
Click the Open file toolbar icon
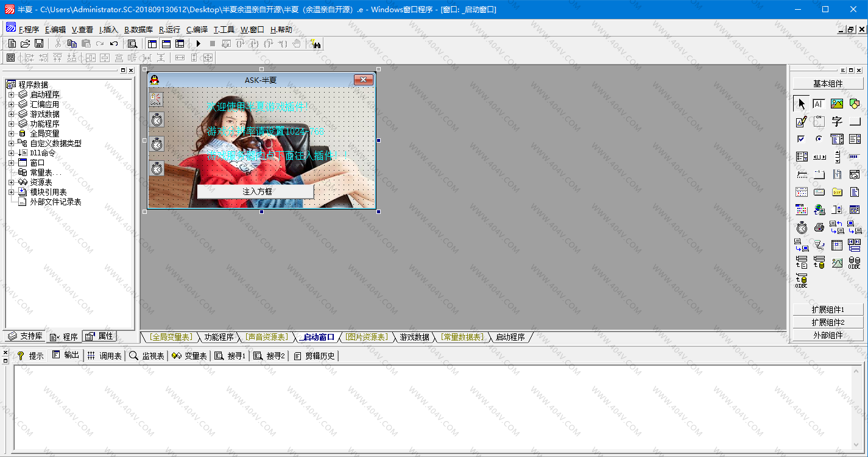point(26,44)
